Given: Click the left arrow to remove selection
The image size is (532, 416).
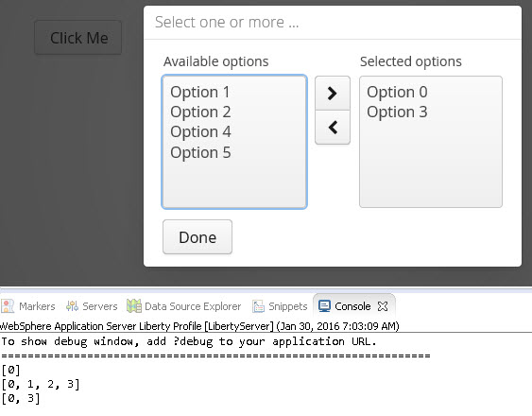Looking at the screenshot, I should 333,128.
